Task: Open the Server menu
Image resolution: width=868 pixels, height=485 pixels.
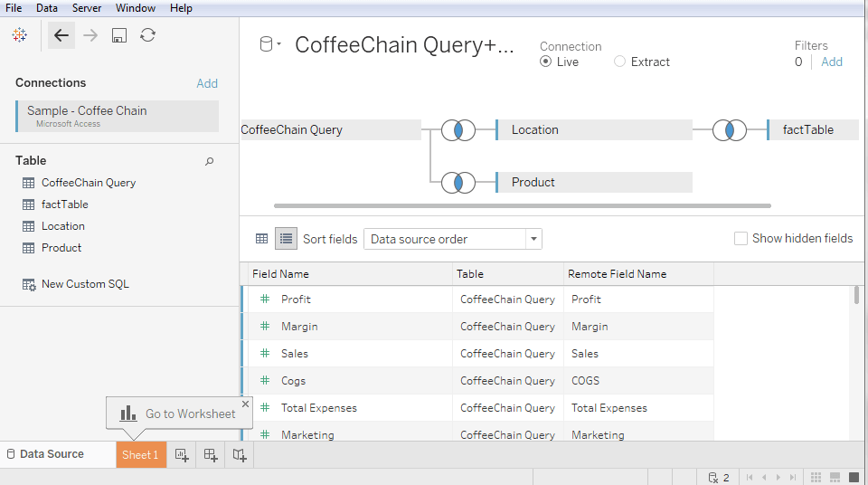Action: point(87,8)
